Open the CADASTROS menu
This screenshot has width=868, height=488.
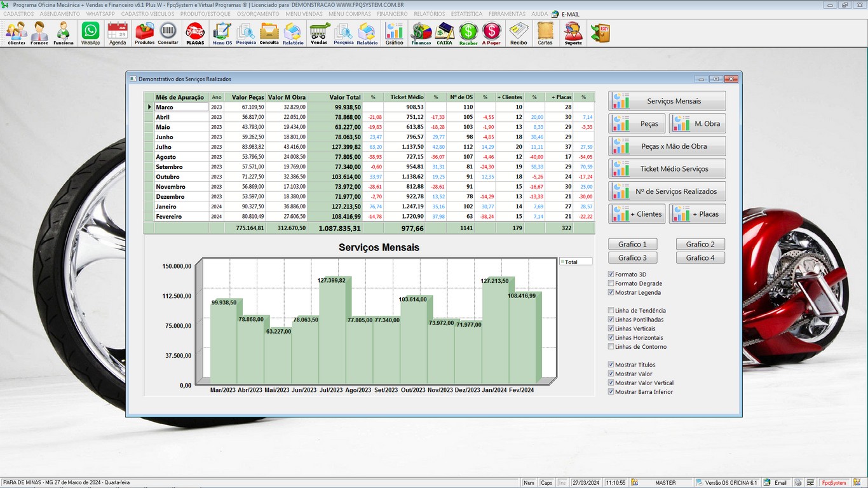pyautogui.click(x=18, y=14)
